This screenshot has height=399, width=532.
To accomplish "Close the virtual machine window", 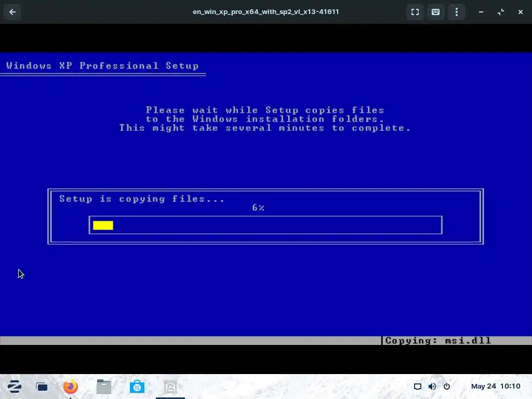I will [520, 12].
